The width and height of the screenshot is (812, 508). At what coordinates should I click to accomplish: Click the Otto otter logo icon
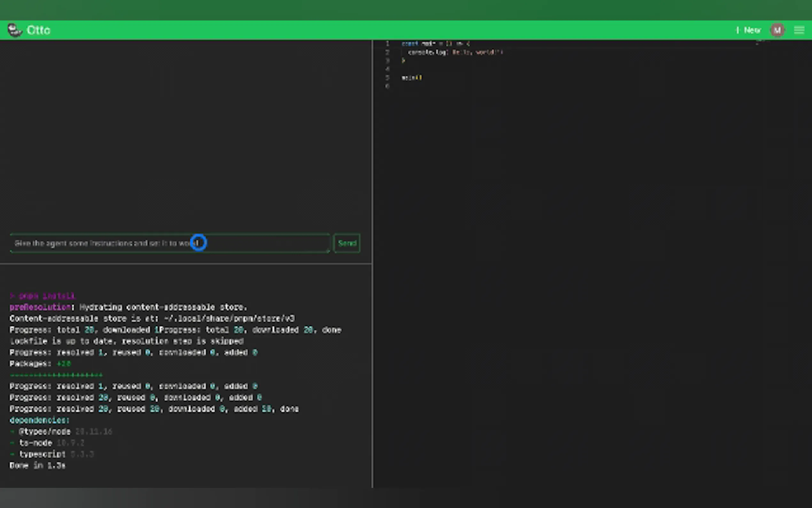point(14,30)
